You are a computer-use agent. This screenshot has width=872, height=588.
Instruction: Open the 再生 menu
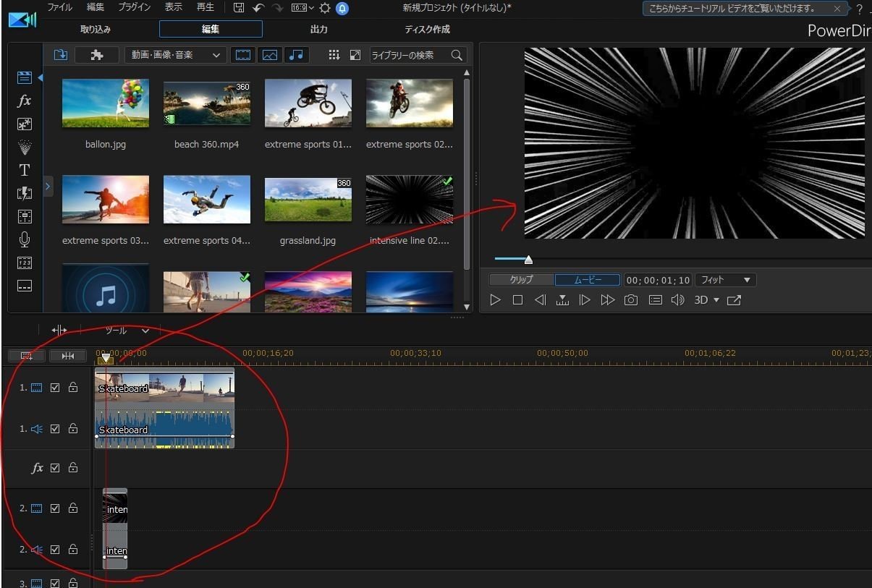pyautogui.click(x=206, y=7)
